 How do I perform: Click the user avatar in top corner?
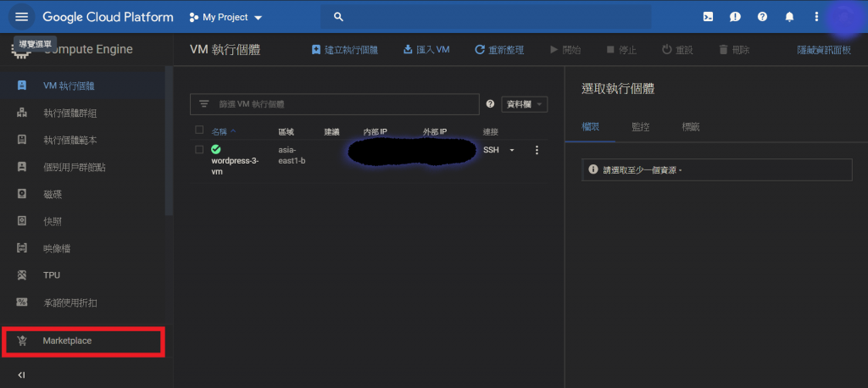[x=844, y=17]
